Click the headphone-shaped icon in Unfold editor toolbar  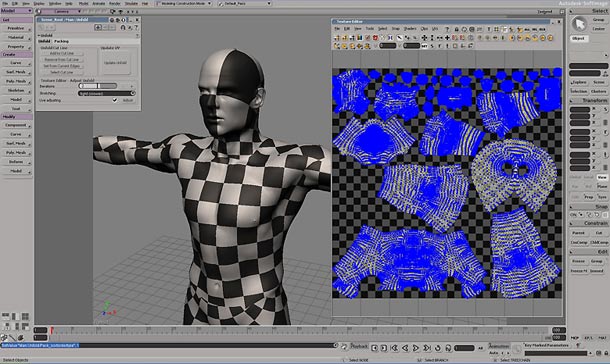(x=123, y=28)
